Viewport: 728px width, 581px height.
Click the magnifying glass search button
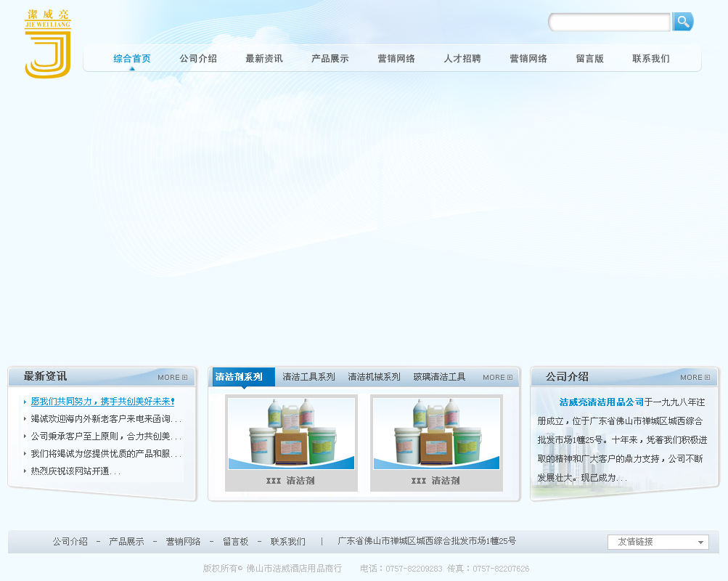[682, 22]
